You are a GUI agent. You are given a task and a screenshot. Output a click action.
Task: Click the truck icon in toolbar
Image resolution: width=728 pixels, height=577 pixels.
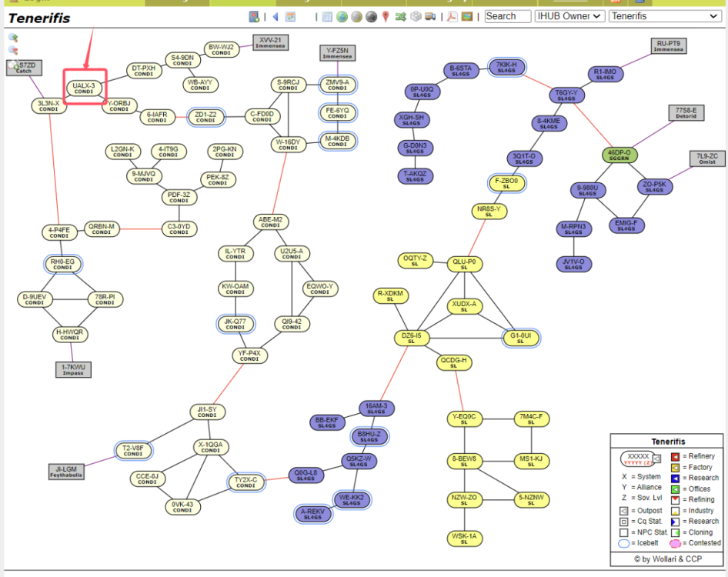pos(430,16)
